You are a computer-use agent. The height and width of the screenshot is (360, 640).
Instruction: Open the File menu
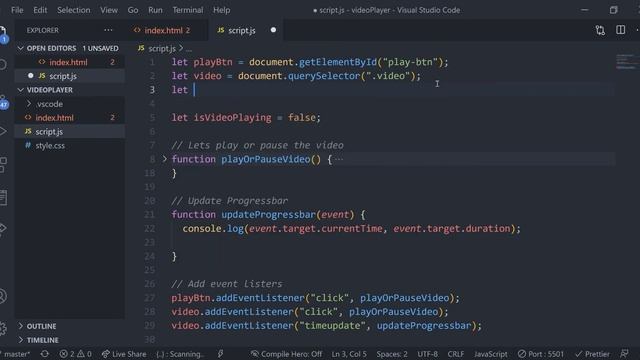click(x=17, y=10)
